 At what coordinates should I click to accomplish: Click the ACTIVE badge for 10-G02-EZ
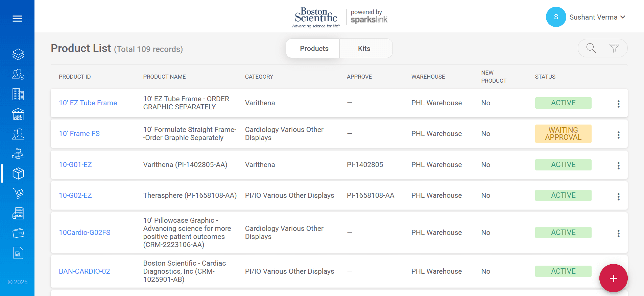coord(563,195)
